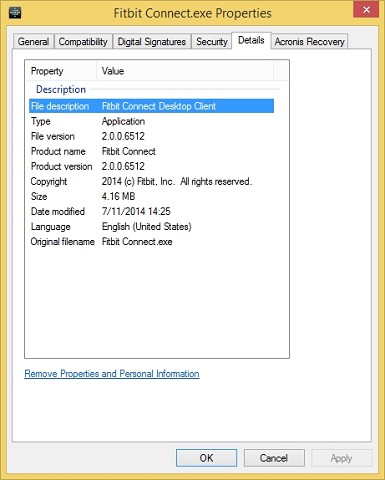Open the Compatibility tab
Screen dimensions: 385x480
[83, 42]
